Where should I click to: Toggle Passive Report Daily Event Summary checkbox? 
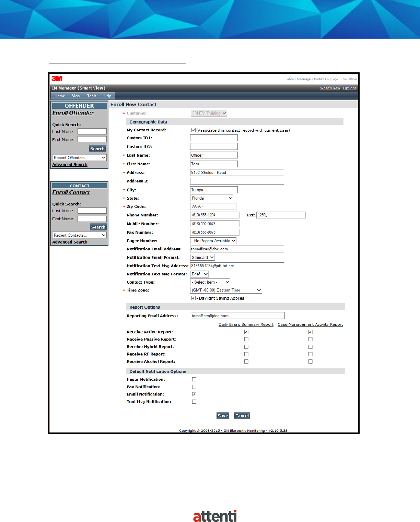pos(246,339)
